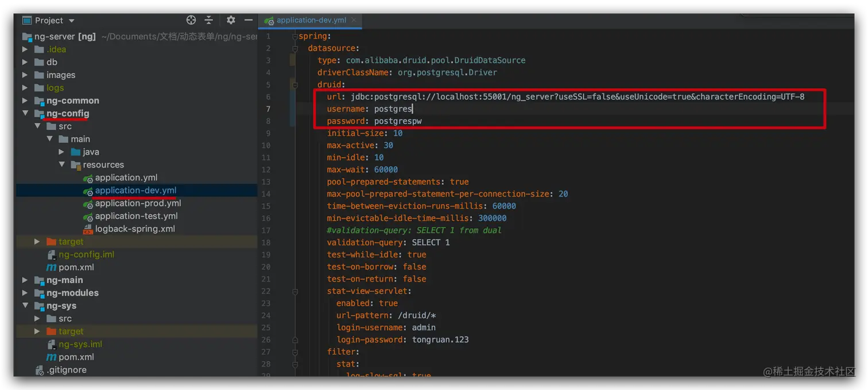Image resolution: width=868 pixels, height=390 pixels.
Task: Open application-prod.yml file
Action: (138, 203)
